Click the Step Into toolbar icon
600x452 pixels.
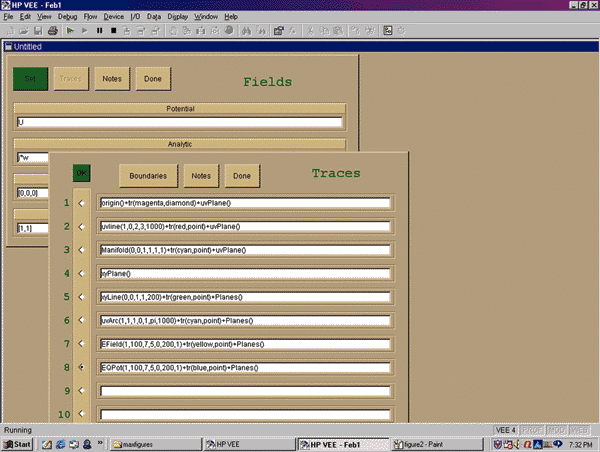click(x=128, y=31)
